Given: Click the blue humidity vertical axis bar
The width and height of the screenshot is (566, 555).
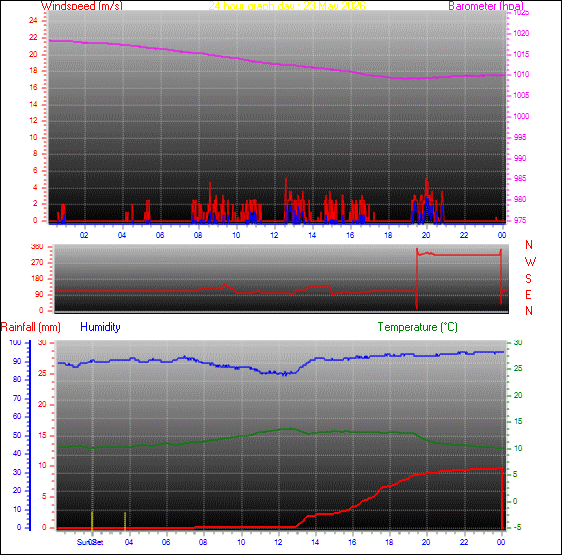Looking at the screenshot, I should (30, 435).
